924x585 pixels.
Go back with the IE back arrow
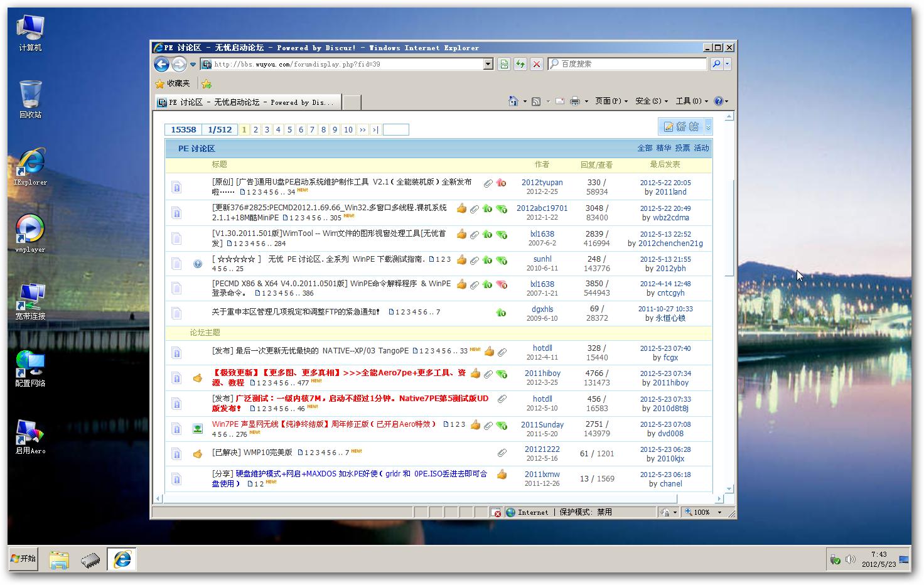coord(161,64)
